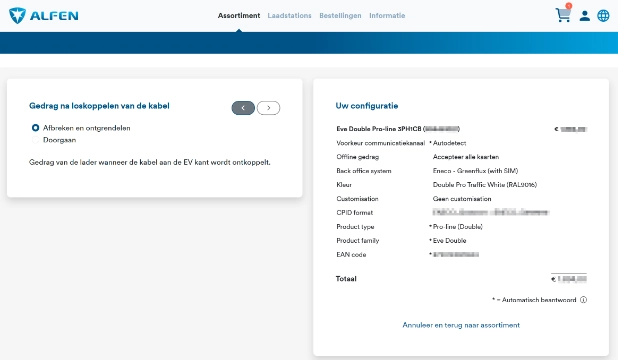Click the Offline gedrag label

tap(357, 157)
